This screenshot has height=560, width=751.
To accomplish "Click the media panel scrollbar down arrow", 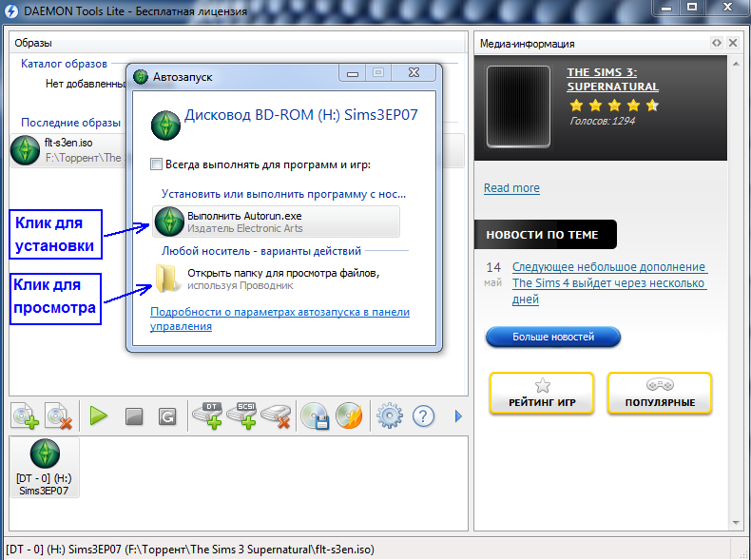I will coord(736,523).
